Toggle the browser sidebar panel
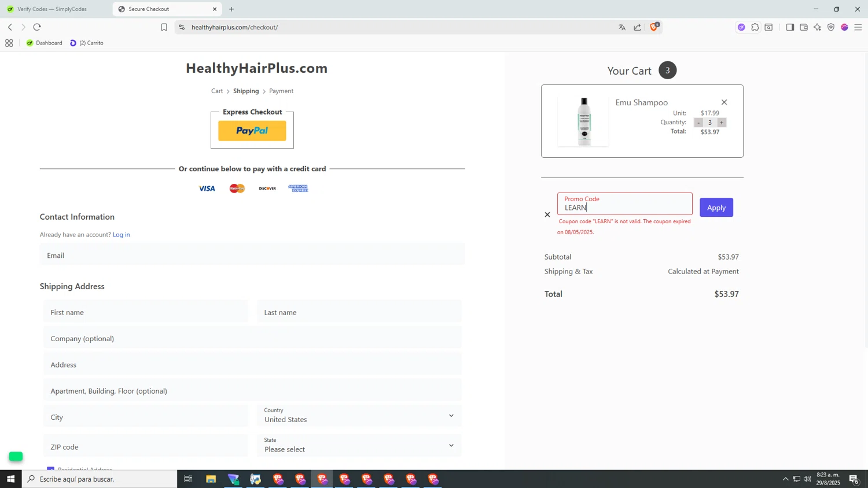 [790, 27]
